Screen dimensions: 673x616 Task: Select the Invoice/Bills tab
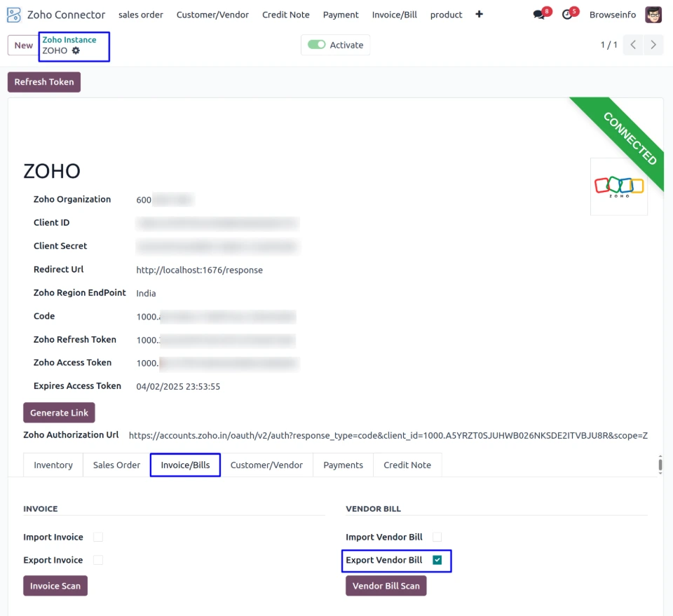[185, 465]
